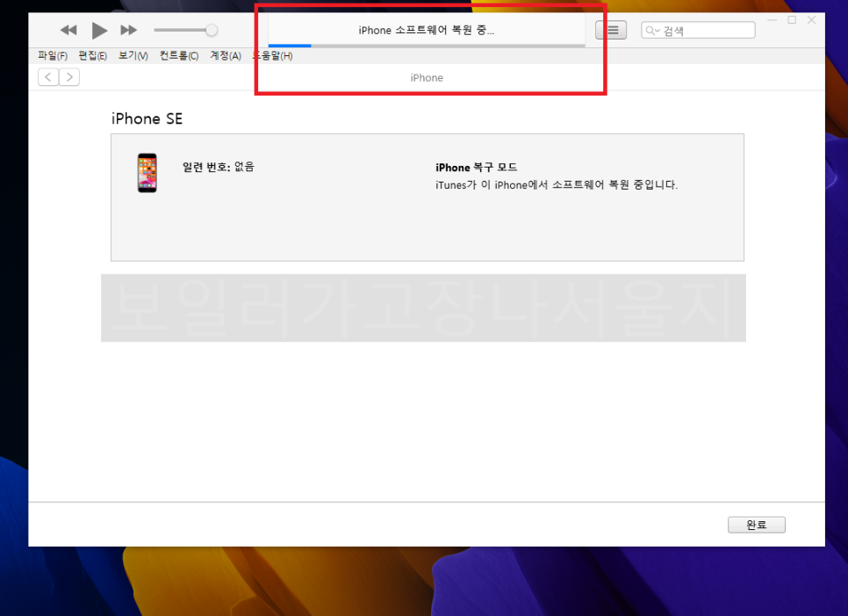Open the 편집(E) menu
Viewport: 848px width, 616px height.
pyautogui.click(x=92, y=56)
